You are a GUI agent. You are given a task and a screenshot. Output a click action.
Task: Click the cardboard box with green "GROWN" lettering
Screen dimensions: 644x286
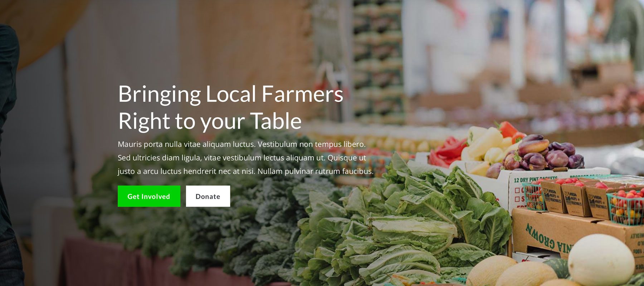tap(572, 234)
